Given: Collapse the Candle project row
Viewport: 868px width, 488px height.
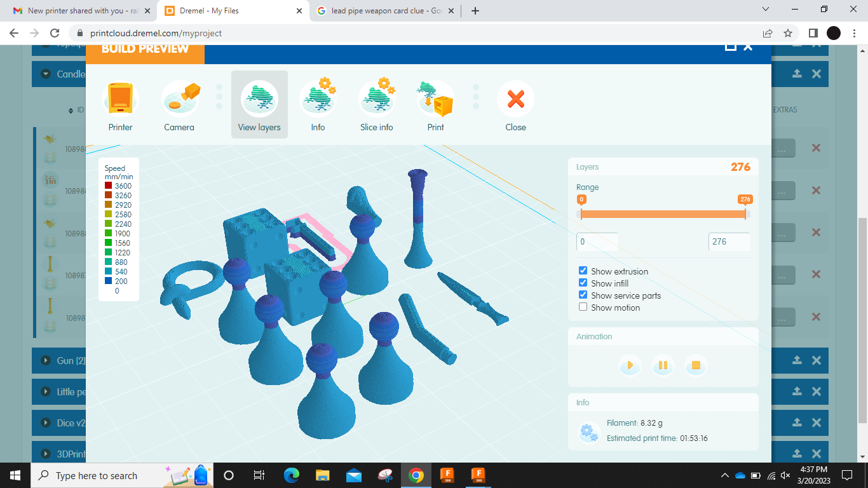Looking at the screenshot, I should (x=45, y=74).
